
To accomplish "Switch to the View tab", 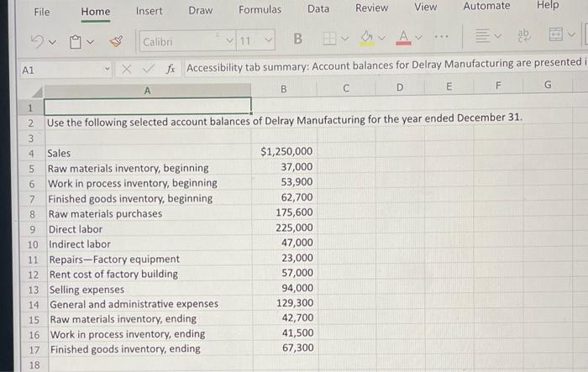I will (x=425, y=7).
